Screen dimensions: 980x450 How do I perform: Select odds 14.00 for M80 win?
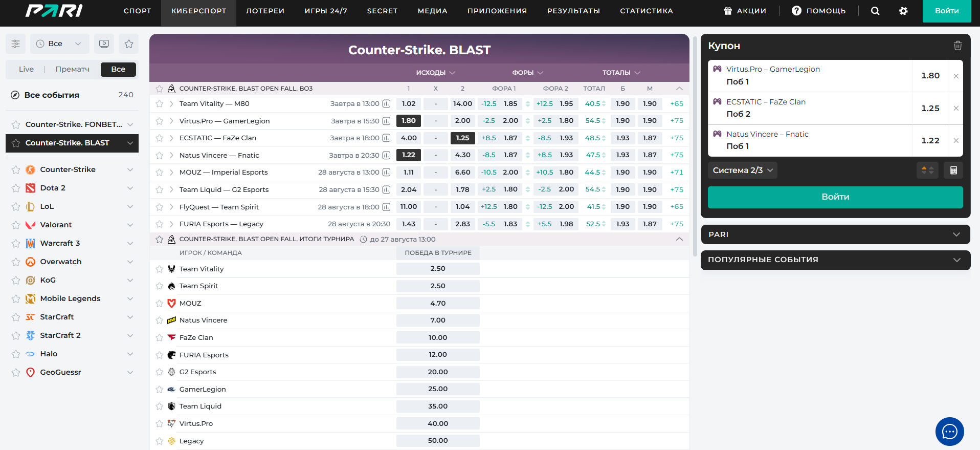click(462, 104)
